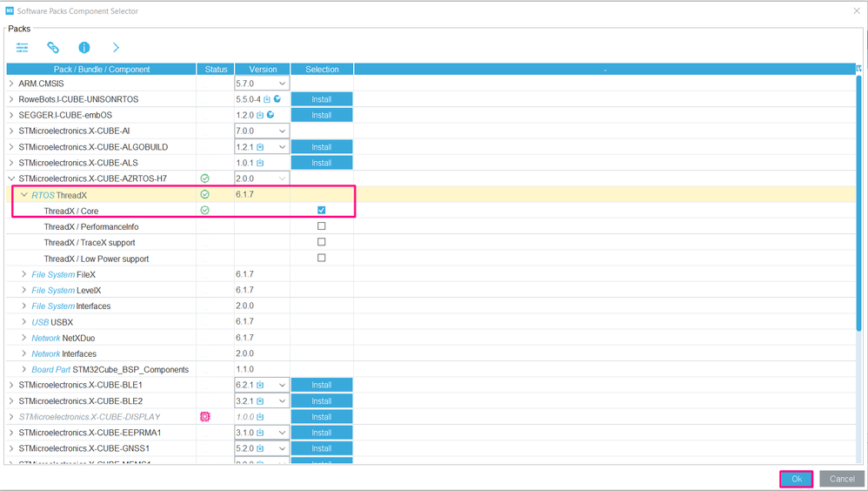Open X-CUBE-BLE2 version dropdown arrow

(282, 400)
